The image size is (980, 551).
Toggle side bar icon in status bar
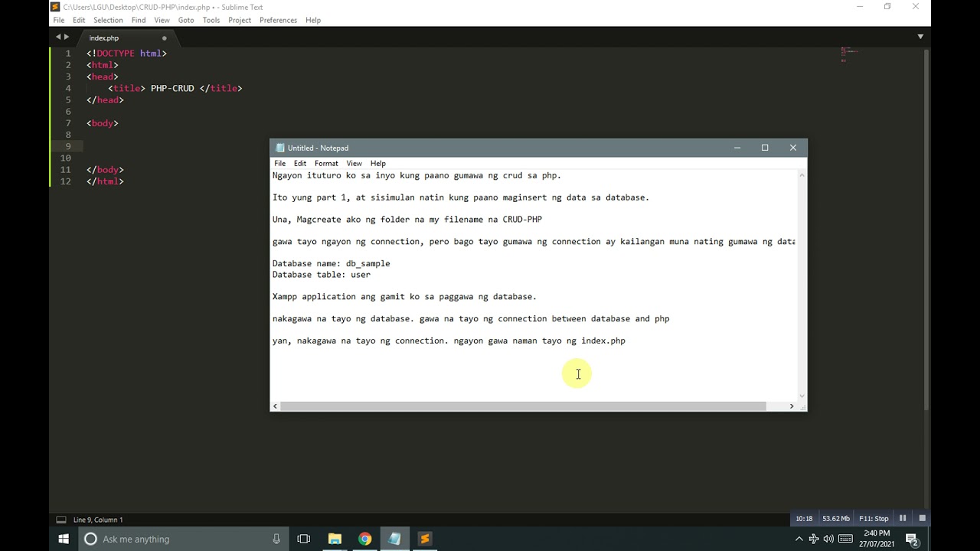(x=61, y=520)
